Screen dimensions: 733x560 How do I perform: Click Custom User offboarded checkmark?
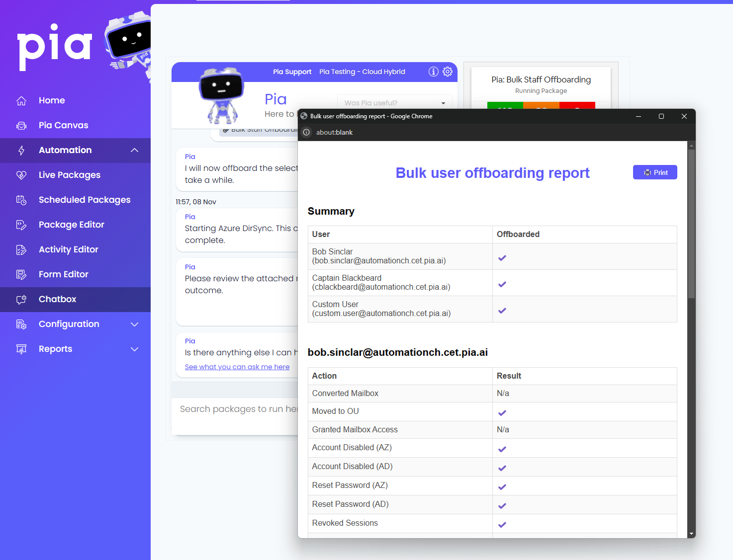[502, 311]
